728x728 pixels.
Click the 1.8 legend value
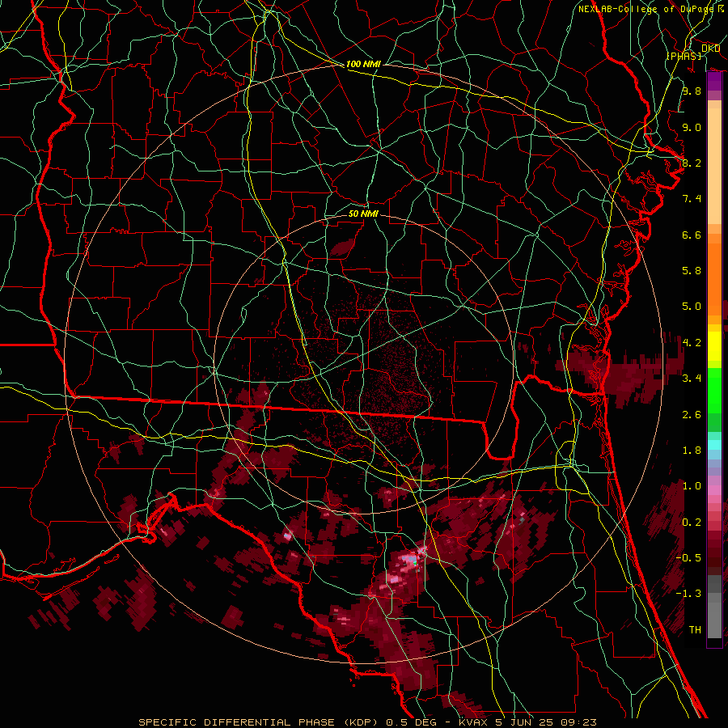click(692, 451)
